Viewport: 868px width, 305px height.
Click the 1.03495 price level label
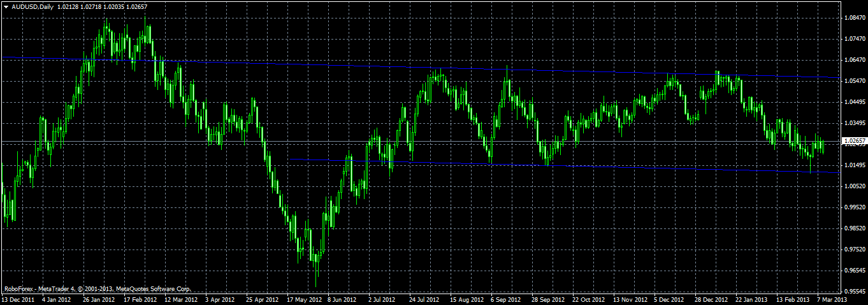[x=854, y=123]
